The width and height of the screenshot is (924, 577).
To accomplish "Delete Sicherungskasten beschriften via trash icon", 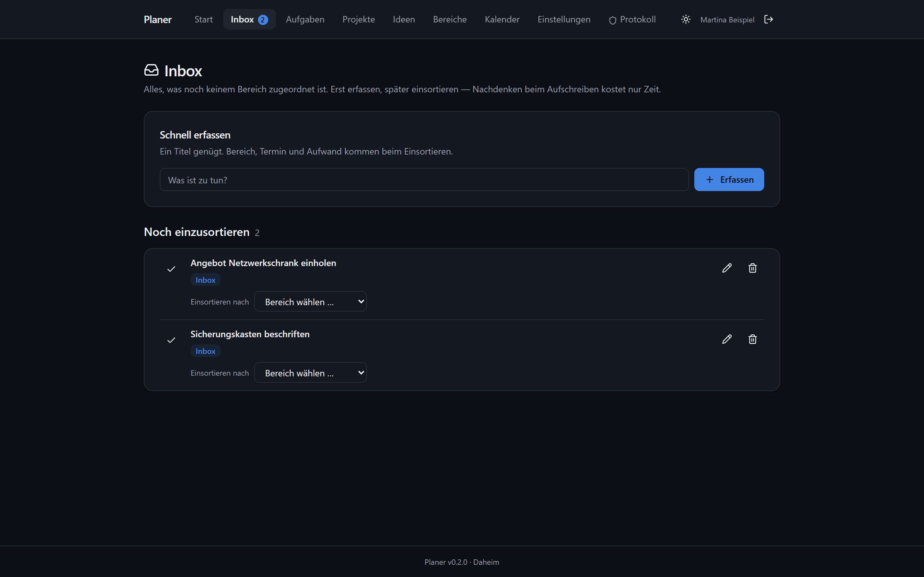I will 753,339.
